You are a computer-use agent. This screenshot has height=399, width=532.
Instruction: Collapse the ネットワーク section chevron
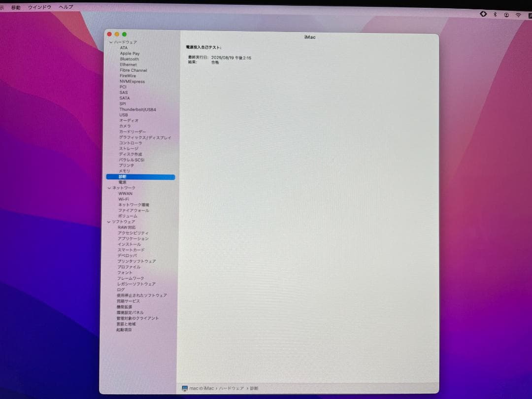pos(108,188)
